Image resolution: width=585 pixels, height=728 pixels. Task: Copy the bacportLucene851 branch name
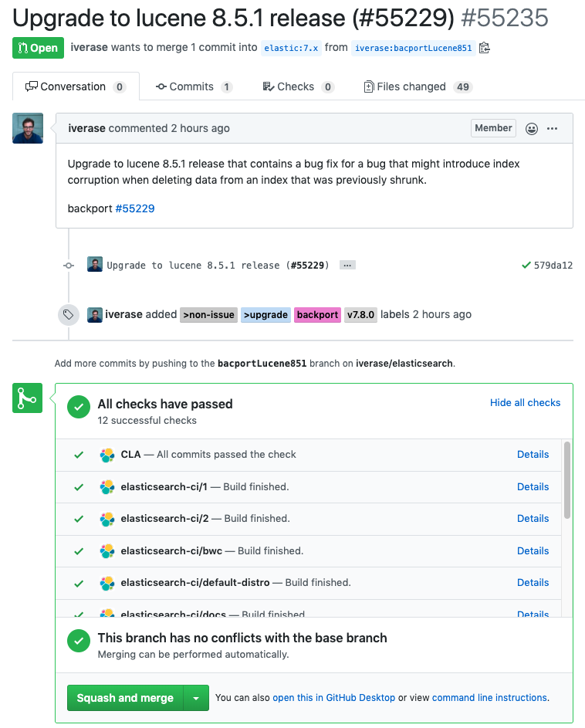point(484,48)
